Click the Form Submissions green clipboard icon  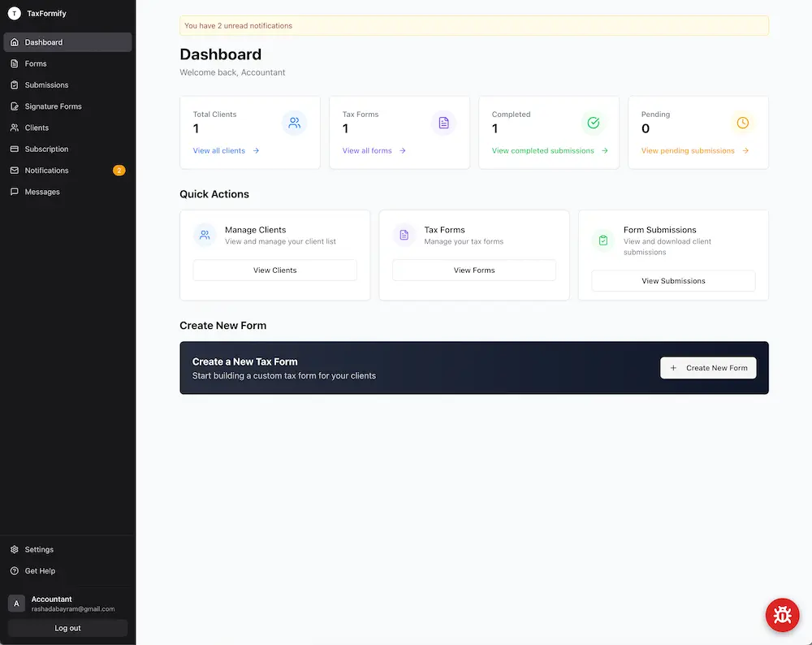click(x=603, y=240)
